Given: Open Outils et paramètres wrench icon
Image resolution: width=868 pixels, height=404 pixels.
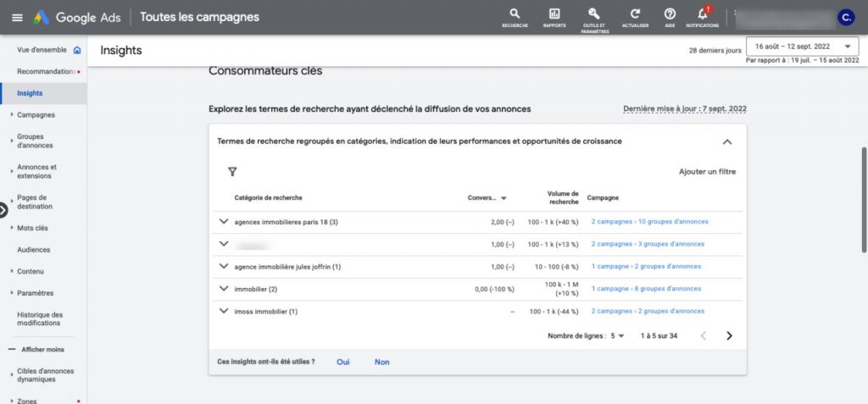Looking at the screenshot, I should click(x=594, y=14).
